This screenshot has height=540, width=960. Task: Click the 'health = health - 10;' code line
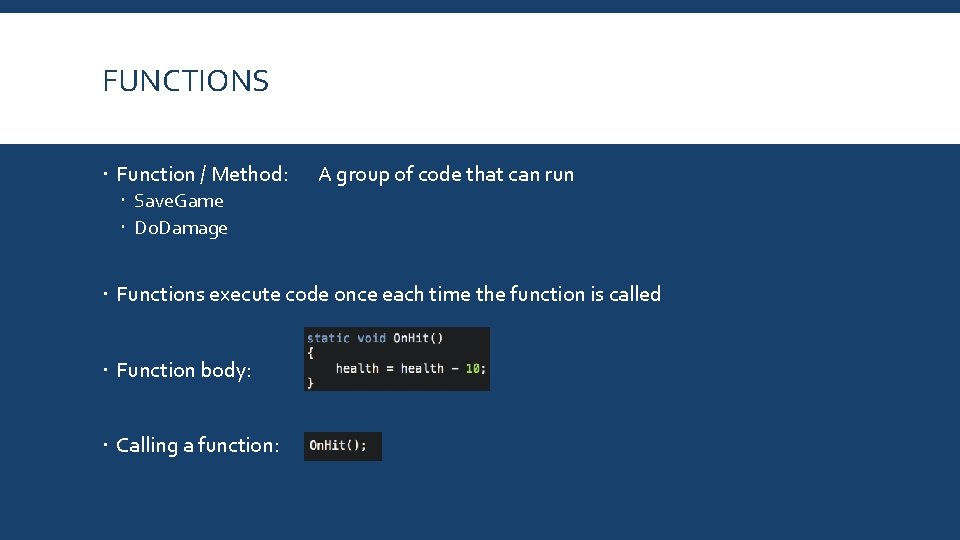[x=410, y=369]
